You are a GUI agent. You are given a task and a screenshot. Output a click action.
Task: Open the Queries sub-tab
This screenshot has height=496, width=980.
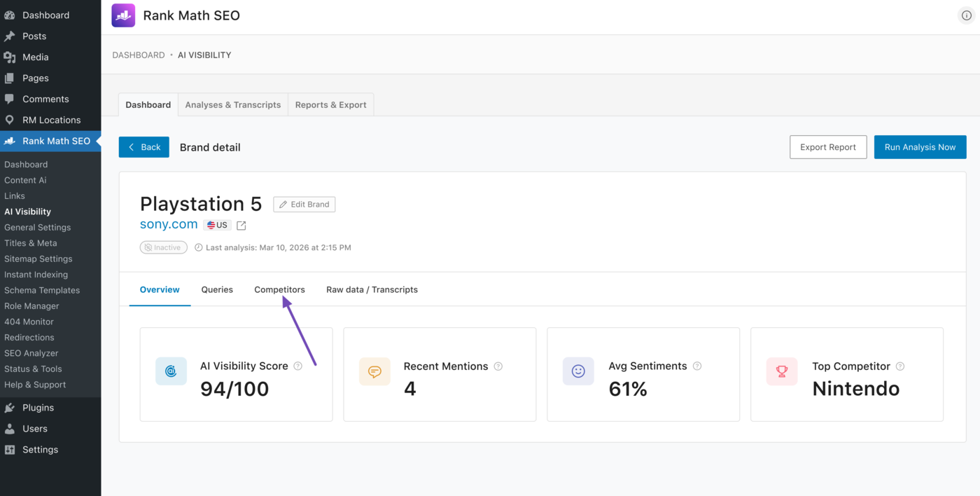(x=217, y=289)
